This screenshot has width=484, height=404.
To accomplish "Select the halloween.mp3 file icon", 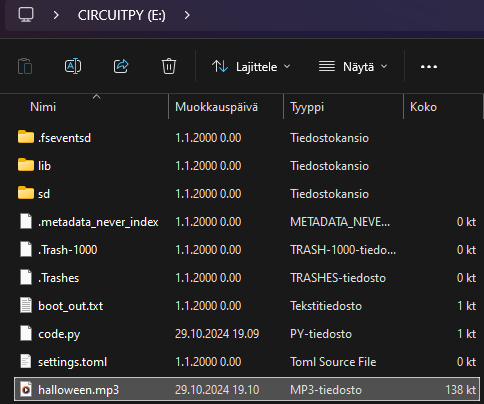I will [x=26, y=390].
